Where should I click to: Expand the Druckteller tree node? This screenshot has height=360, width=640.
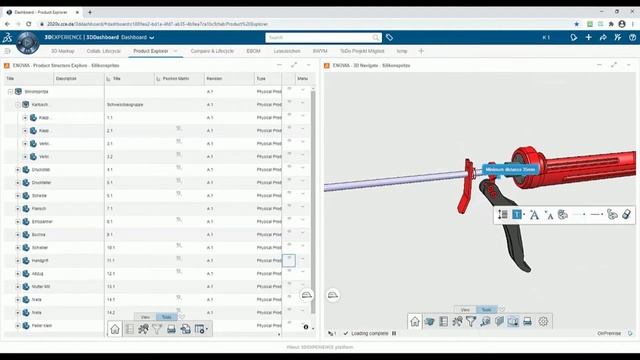click(18, 183)
